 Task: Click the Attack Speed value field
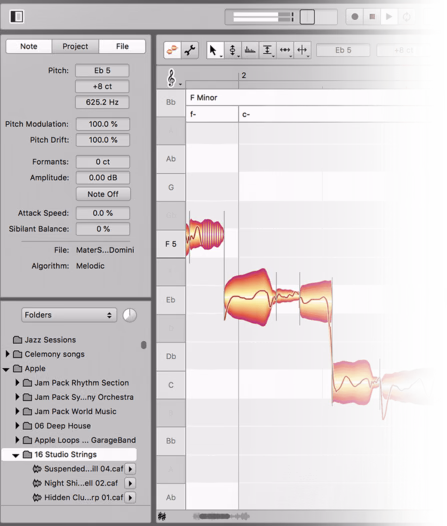coord(103,213)
